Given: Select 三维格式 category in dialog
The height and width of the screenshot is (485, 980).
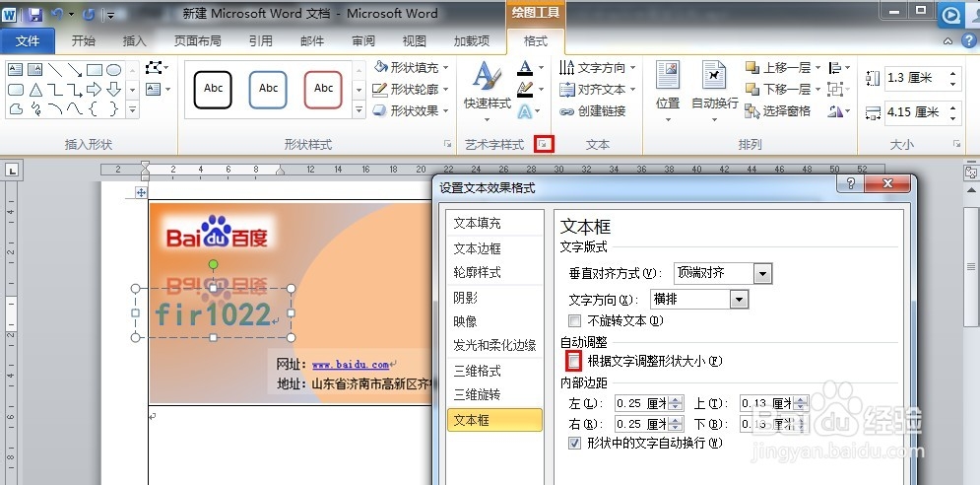Looking at the screenshot, I should (495, 371).
